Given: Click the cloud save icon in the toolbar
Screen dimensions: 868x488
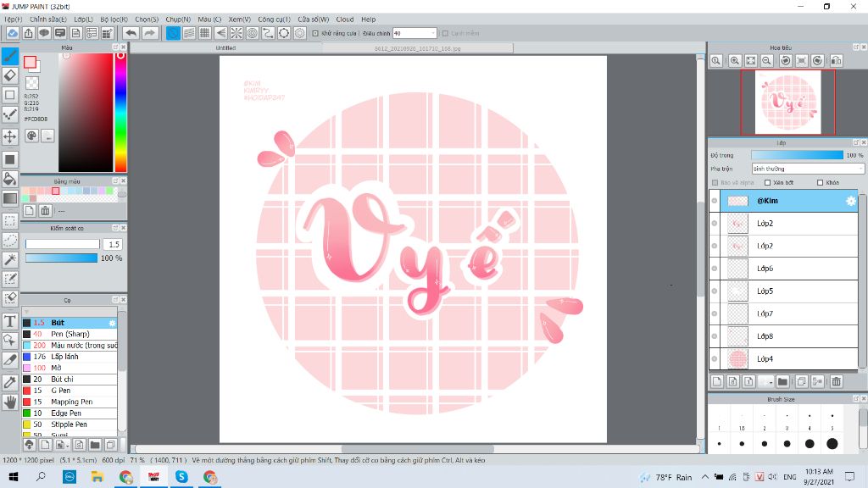Looking at the screenshot, I should coord(12,33).
